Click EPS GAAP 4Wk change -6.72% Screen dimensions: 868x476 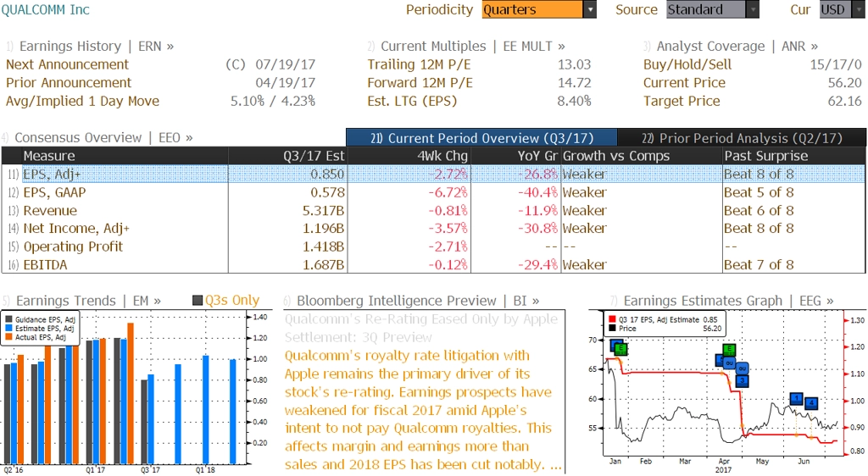(x=448, y=192)
